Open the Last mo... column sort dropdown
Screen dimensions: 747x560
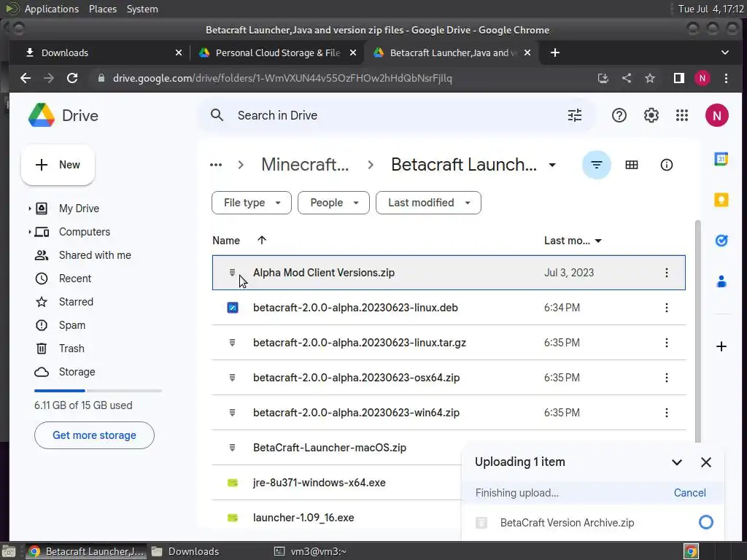tap(598, 241)
